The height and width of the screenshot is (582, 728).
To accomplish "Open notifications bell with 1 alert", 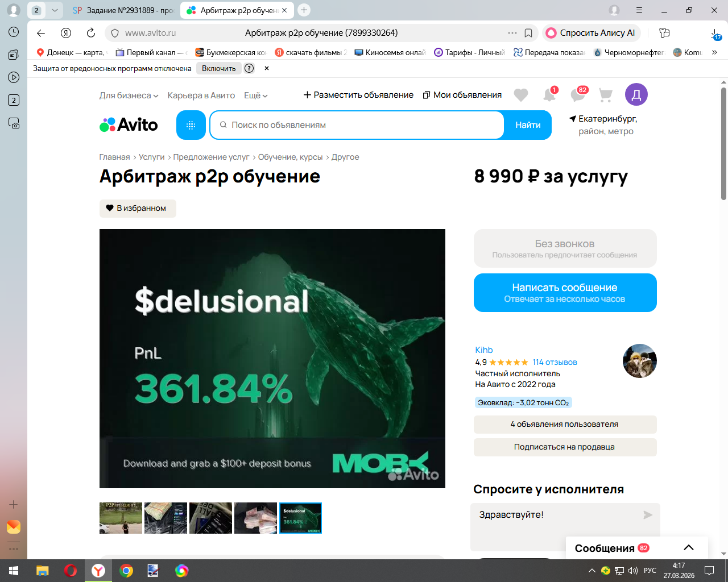I will point(549,94).
